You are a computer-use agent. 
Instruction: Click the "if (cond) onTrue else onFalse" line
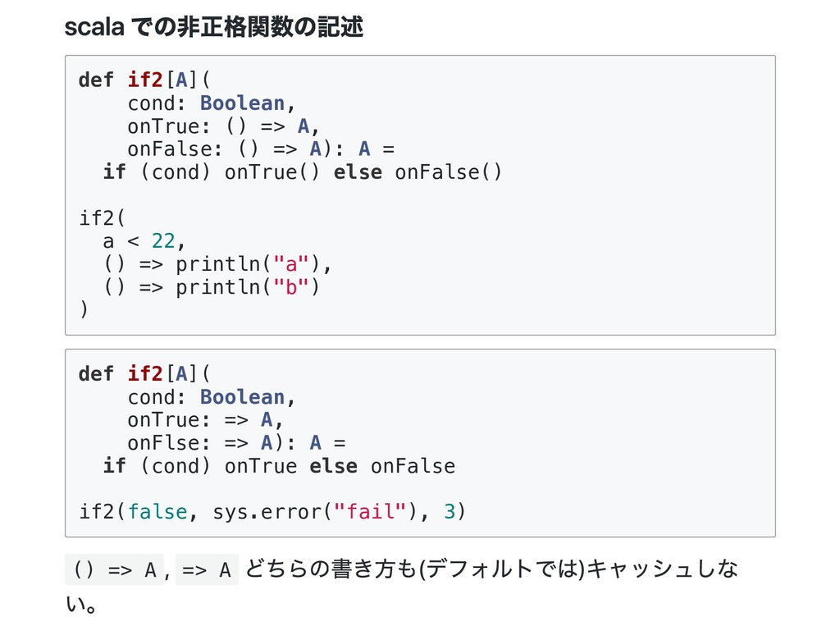click(278, 466)
